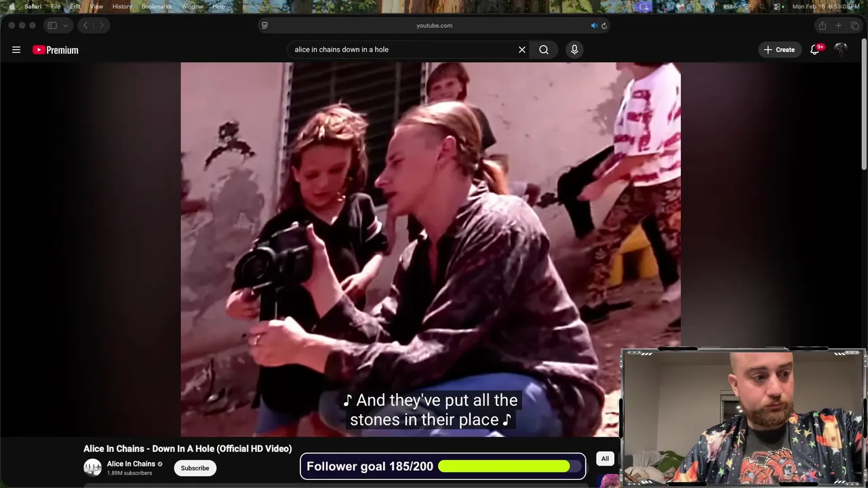Screen dimensions: 868x488
Task: Open the Safari menu
Action: pos(33,6)
